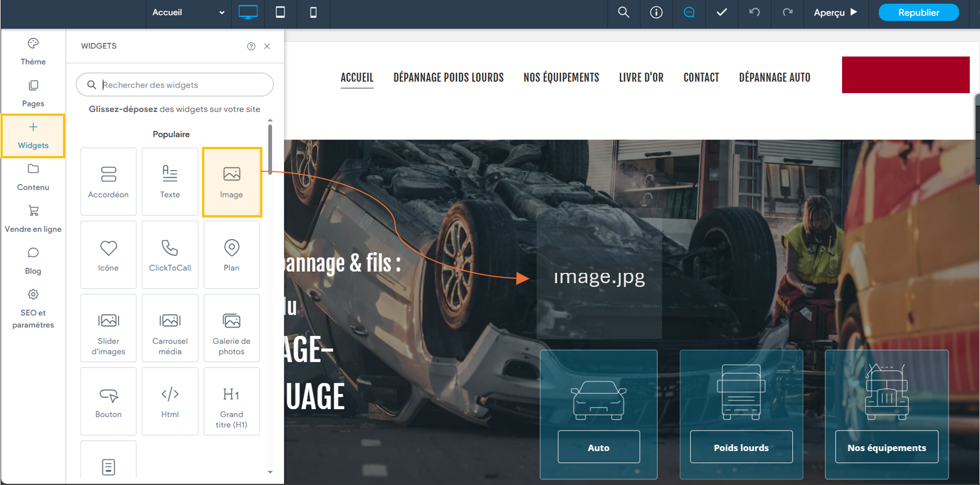Select the Html widget
The image size is (980, 485).
click(170, 401)
